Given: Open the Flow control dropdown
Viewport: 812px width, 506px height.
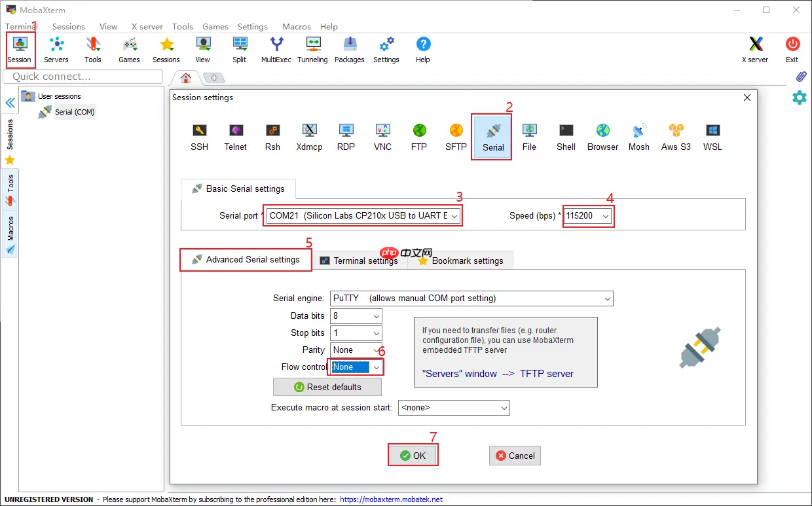Looking at the screenshot, I should 356,367.
